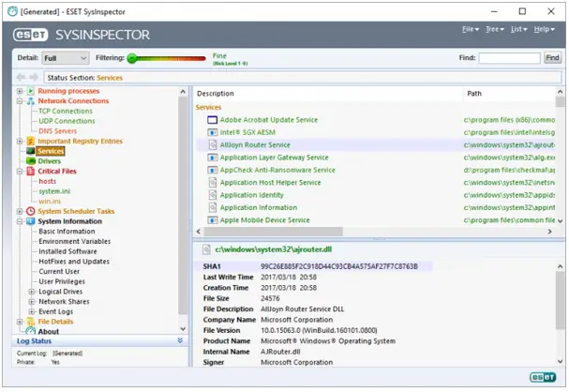This screenshot has width=569, height=392.
Task: Navigate forward with the right arrow
Action: pos(34,77)
